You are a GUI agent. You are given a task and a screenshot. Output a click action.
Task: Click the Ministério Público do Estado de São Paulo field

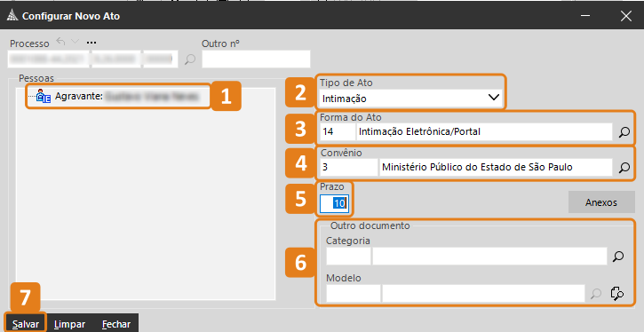(496, 168)
